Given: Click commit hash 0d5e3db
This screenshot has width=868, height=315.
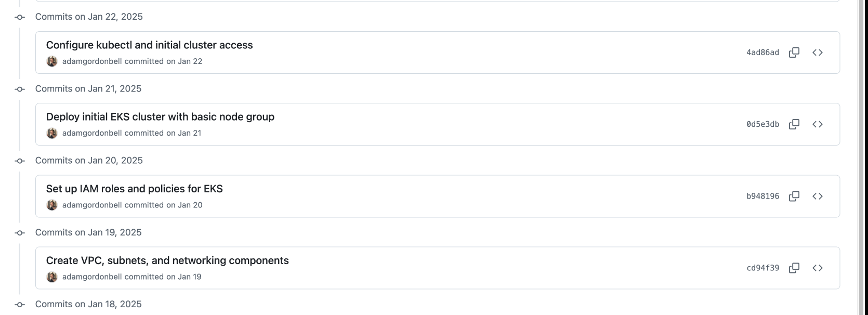Looking at the screenshot, I should coord(762,124).
